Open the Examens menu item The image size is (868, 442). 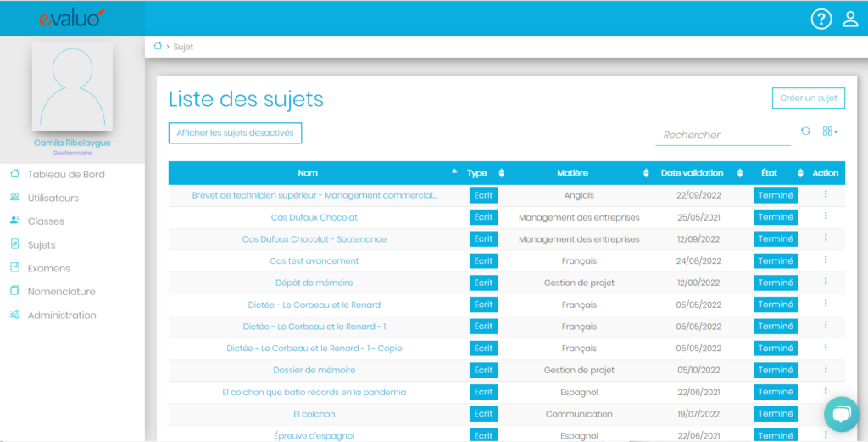[x=49, y=268]
